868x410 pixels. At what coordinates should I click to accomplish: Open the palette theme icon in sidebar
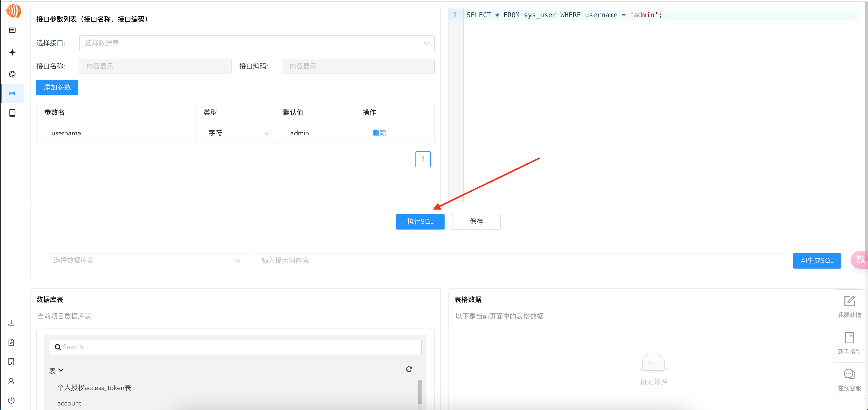12,74
